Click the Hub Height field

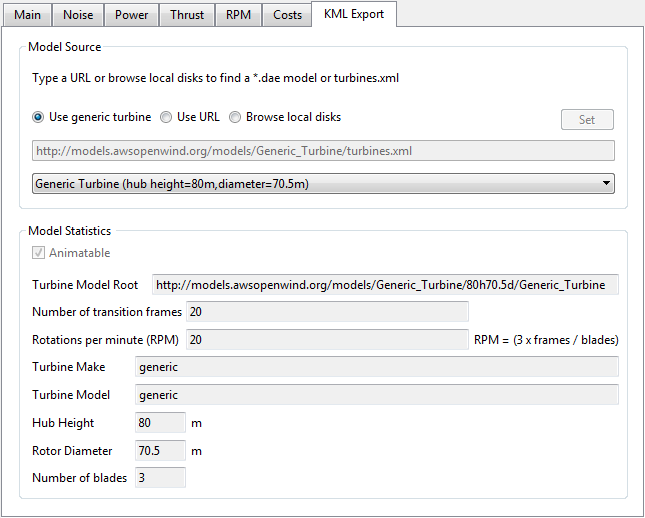point(160,423)
